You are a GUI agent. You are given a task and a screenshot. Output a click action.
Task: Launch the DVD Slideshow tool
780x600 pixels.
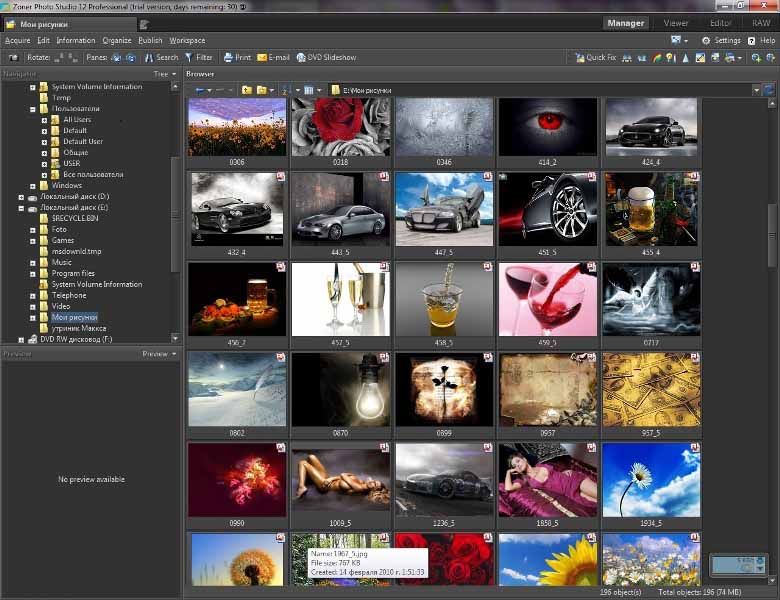(x=301, y=57)
